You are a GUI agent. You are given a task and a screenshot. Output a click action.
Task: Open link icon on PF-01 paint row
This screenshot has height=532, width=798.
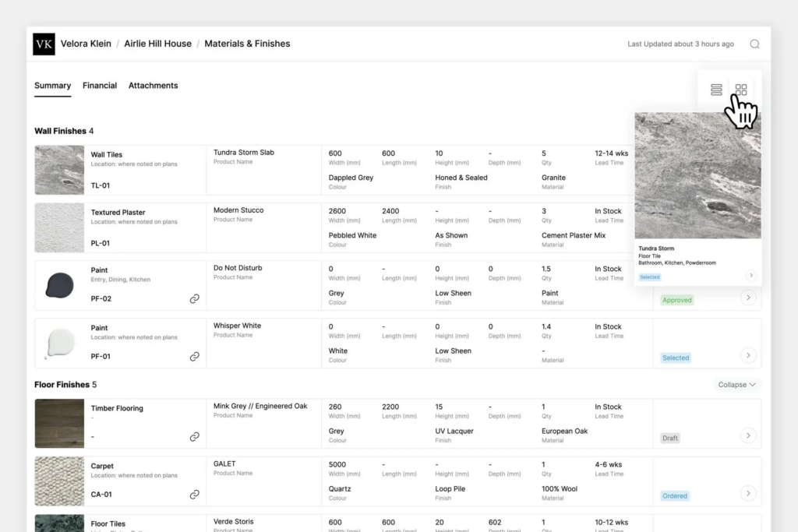coord(194,357)
